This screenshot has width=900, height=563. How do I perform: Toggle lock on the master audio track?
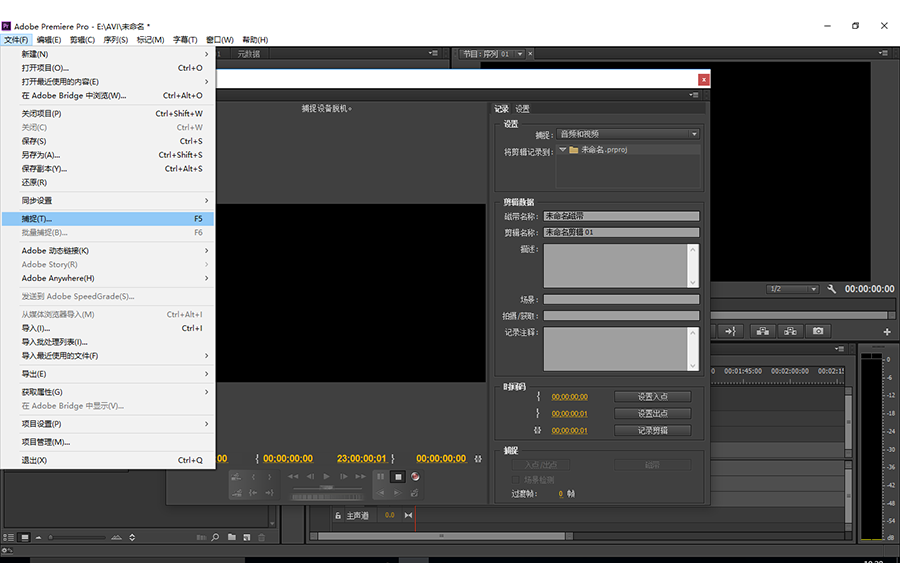click(338, 515)
